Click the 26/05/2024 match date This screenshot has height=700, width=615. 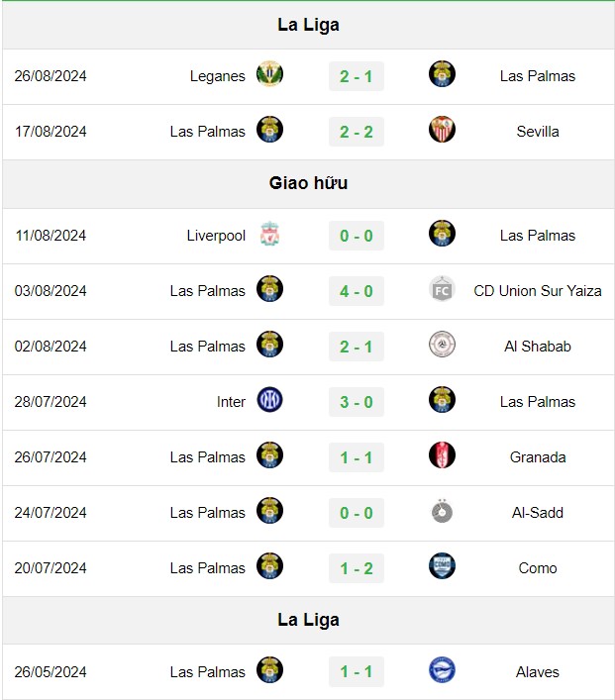click(51, 672)
